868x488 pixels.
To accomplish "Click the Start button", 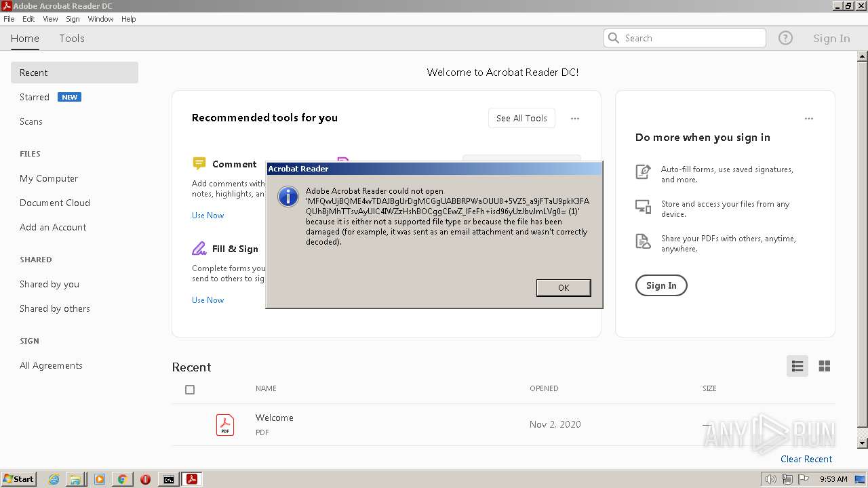I will point(19,479).
